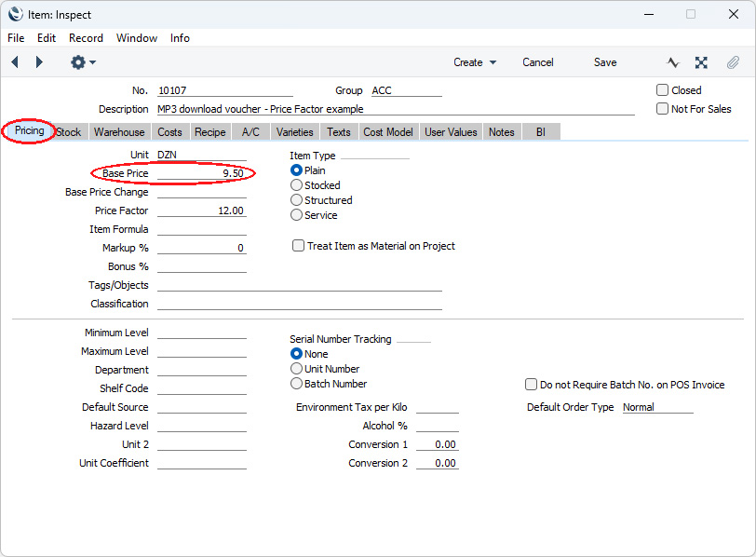Open the Notes tab
Image resolution: width=756 pixels, height=557 pixels.
point(502,132)
